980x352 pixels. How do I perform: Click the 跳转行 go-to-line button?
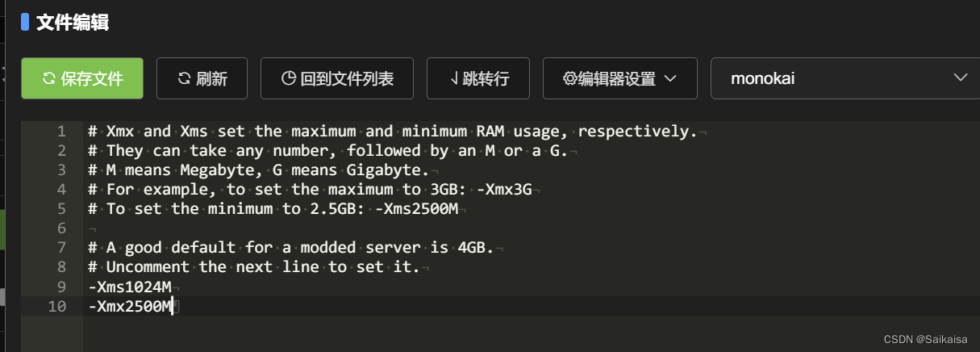click(x=478, y=78)
